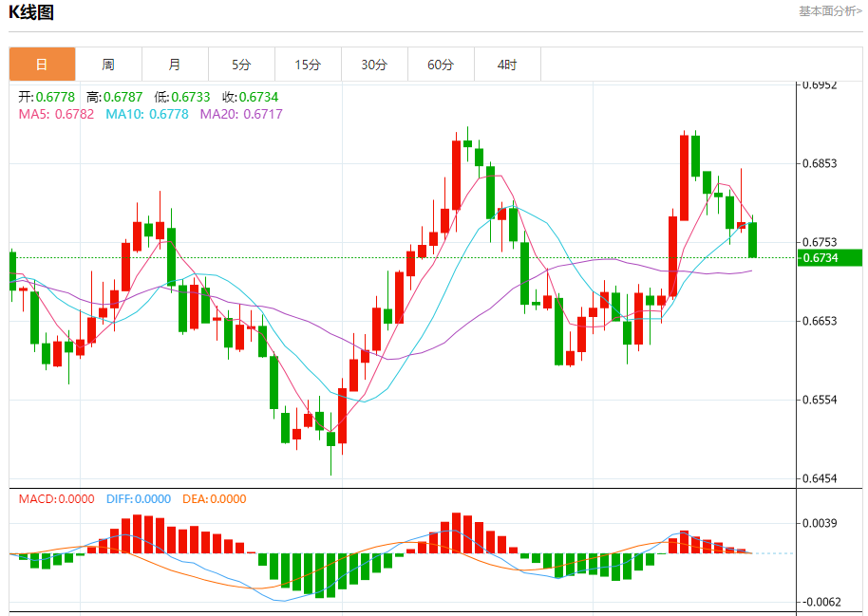Click the 0.6853 price axis label
Viewport: 868px width, 616px height.
click(820, 163)
